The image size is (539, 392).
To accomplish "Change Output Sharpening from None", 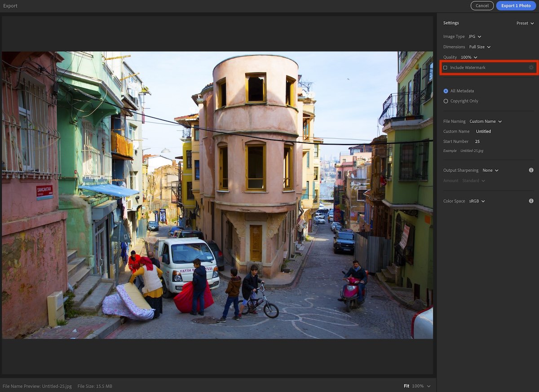I will pos(489,170).
